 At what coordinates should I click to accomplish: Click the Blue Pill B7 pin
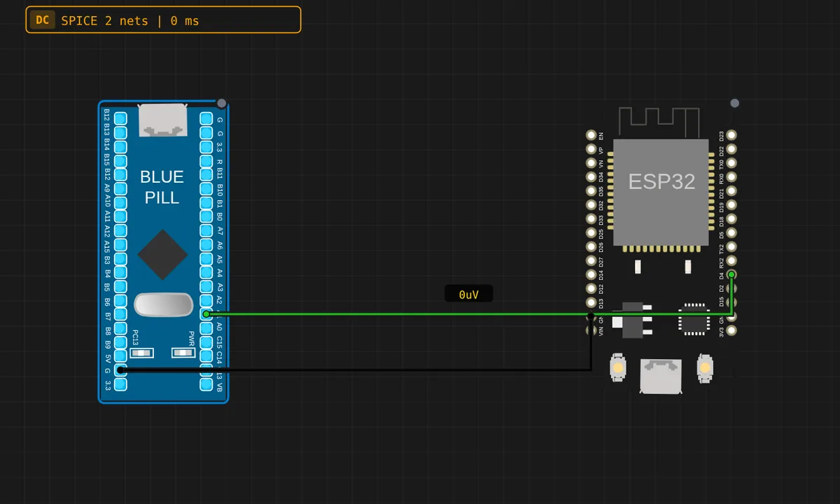(120, 314)
